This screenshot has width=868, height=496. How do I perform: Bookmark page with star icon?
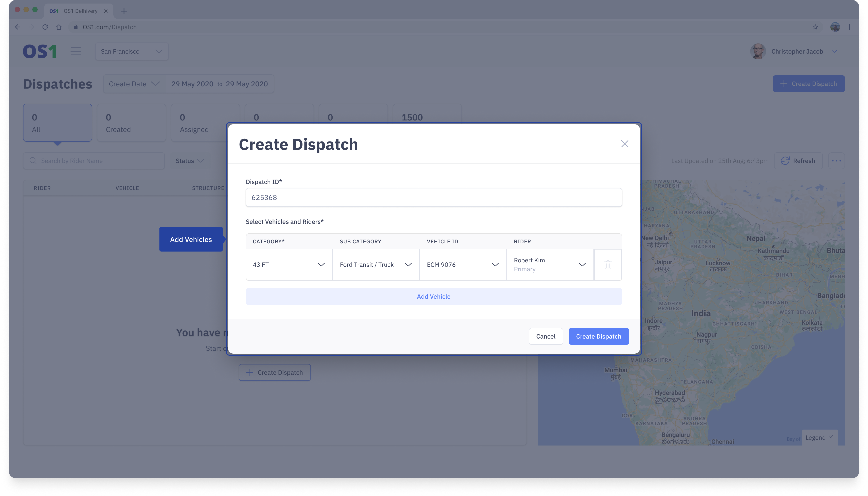[815, 27]
